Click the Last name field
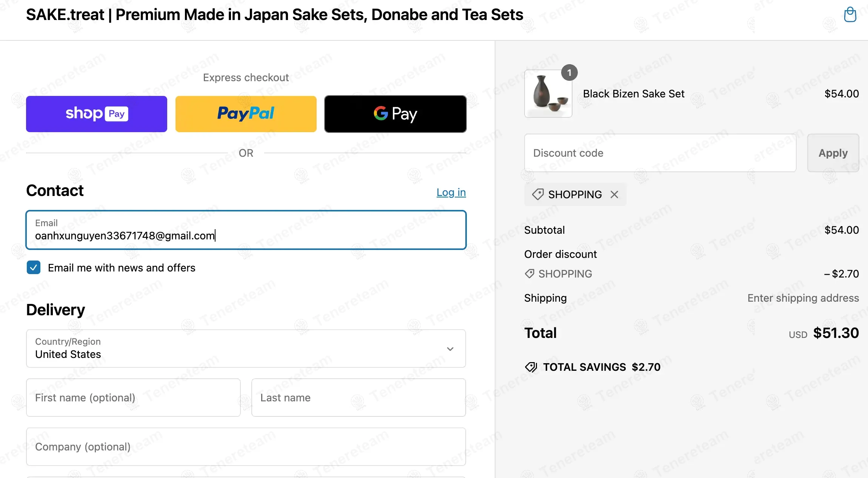868x478 pixels. [x=358, y=398]
